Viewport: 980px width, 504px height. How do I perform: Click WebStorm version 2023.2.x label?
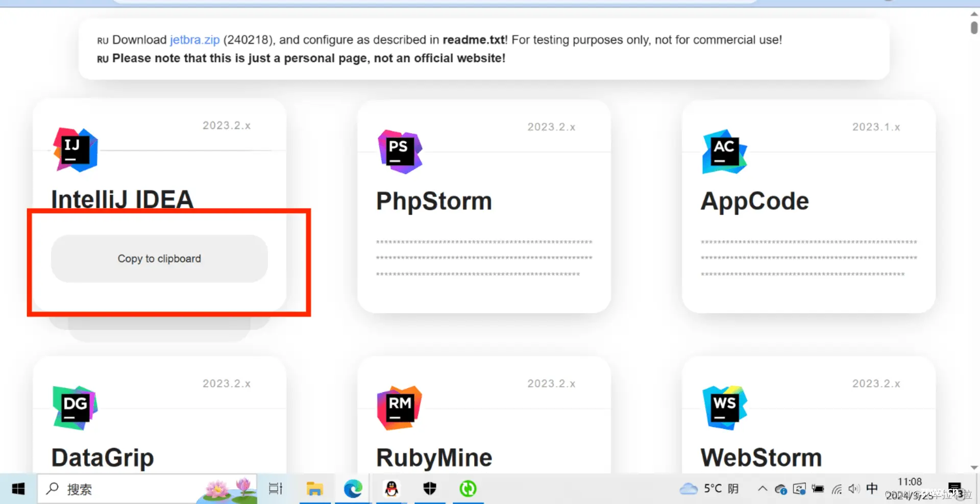pyautogui.click(x=876, y=384)
